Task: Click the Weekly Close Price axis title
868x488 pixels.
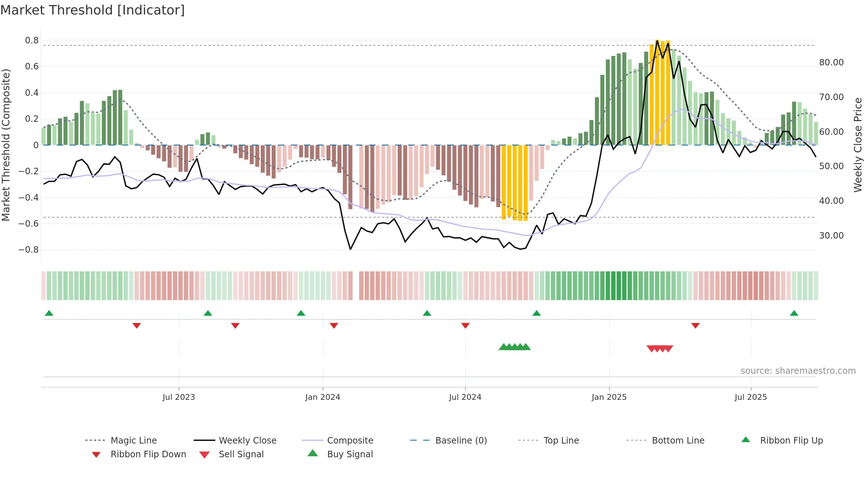Action: pyautogui.click(x=858, y=145)
